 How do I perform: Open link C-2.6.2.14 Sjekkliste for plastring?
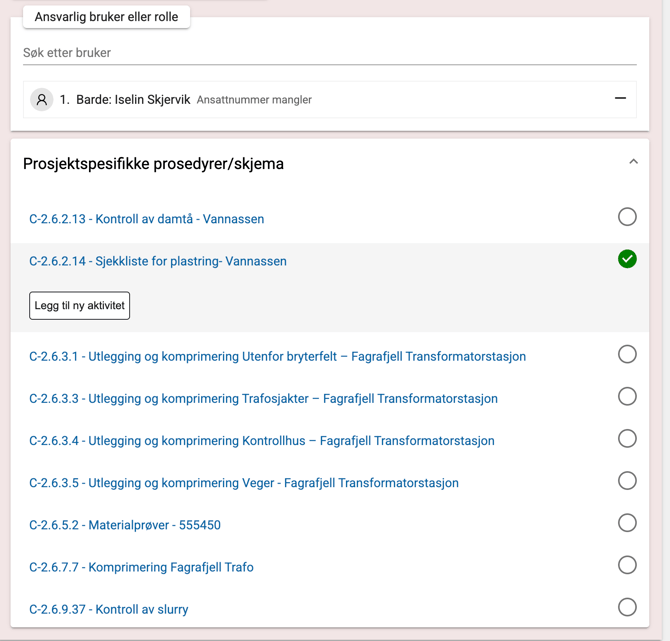158,261
